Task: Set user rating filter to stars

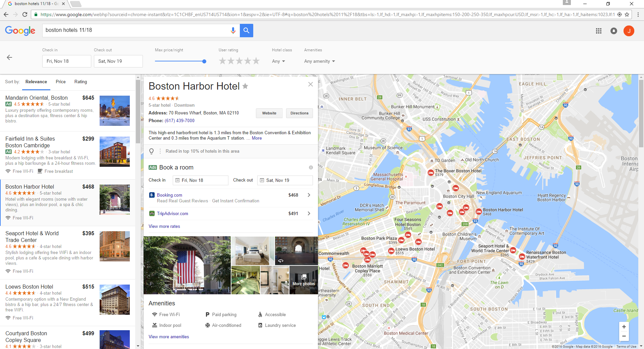Action: pyautogui.click(x=239, y=61)
